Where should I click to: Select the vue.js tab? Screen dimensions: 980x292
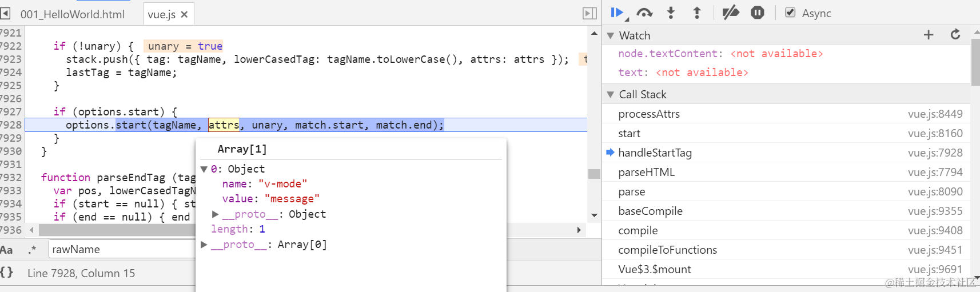161,14
